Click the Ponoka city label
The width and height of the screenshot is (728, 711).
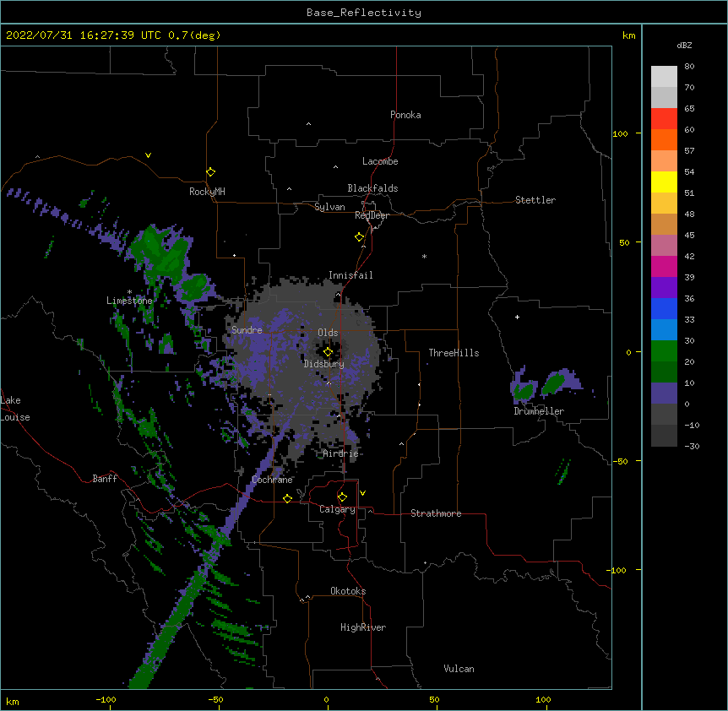405,115
